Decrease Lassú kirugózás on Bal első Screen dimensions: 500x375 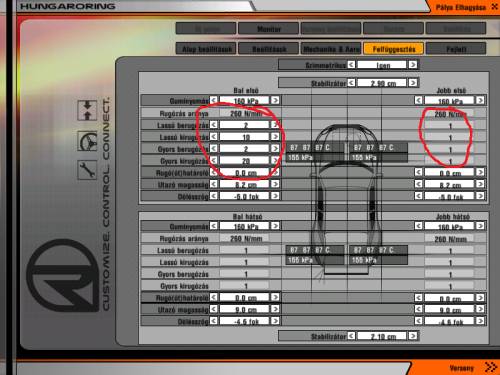(x=214, y=137)
